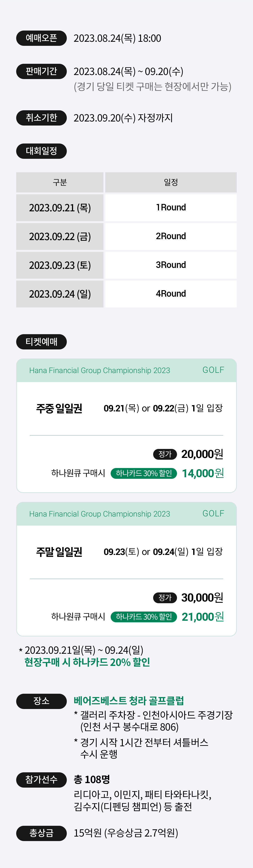Select the 14,000원 discounted weekday price
Viewport: 253px width, 868px height.
tap(203, 473)
